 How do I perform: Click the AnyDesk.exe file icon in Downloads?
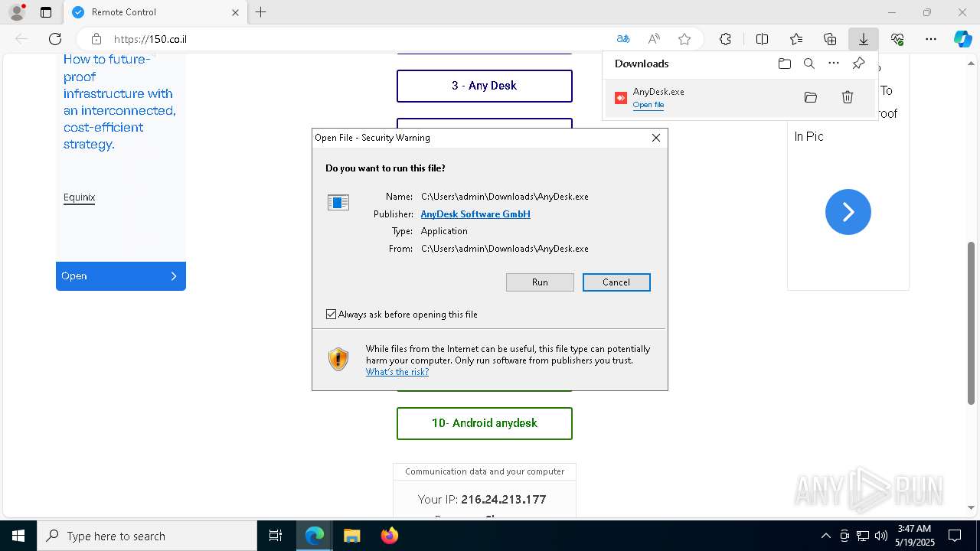(x=621, y=98)
